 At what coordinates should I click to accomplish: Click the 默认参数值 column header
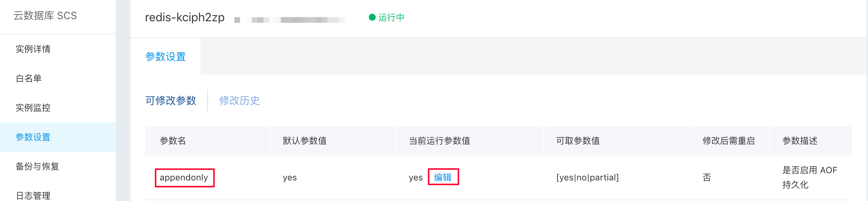305,141
